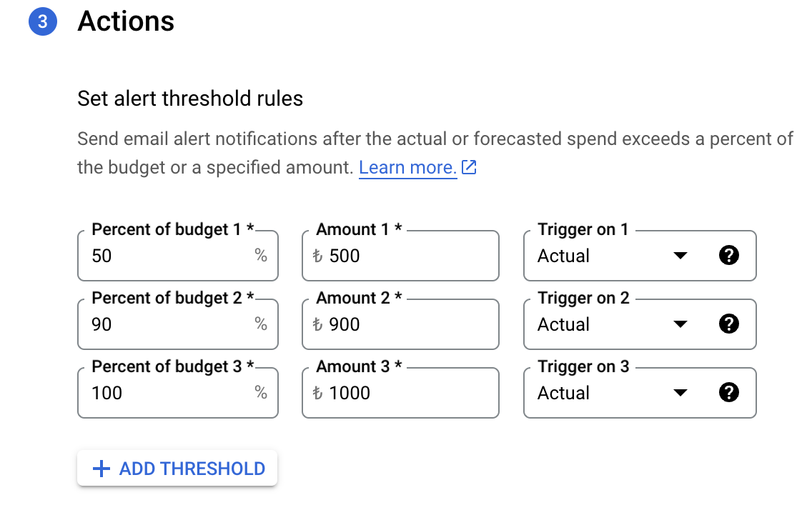This screenshot has height=530, width=812.
Task: Click the plus icon on Add Threshold
Action: pos(101,469)
